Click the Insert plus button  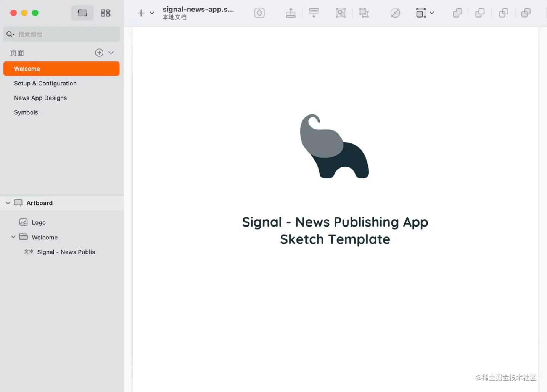click(x=141, y=13)
